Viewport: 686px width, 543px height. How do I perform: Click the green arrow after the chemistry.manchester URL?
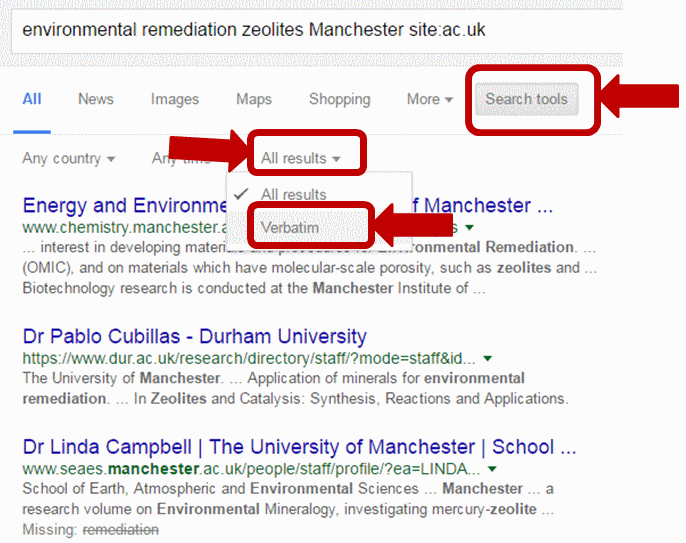[x=469, y=228]
